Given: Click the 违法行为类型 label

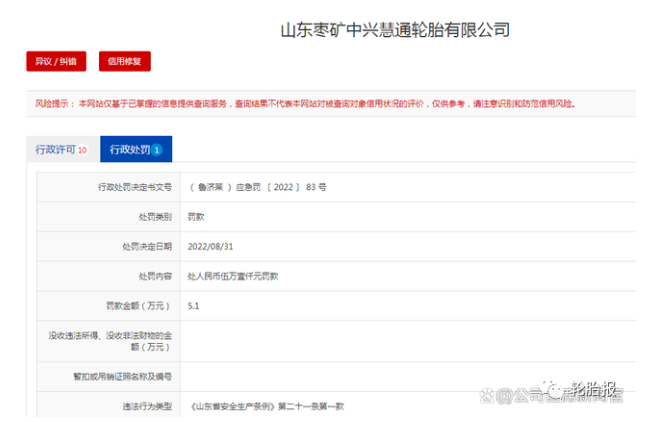Looking at the screenshot, I should pos(147,407).
